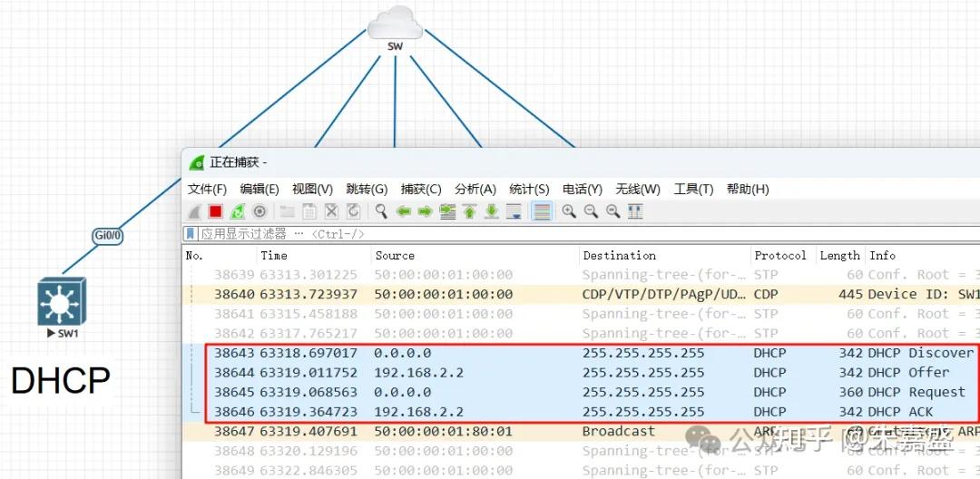Screen dimensions: 980x479
Task: Sort by the Source column header
Action: point(475,256)
